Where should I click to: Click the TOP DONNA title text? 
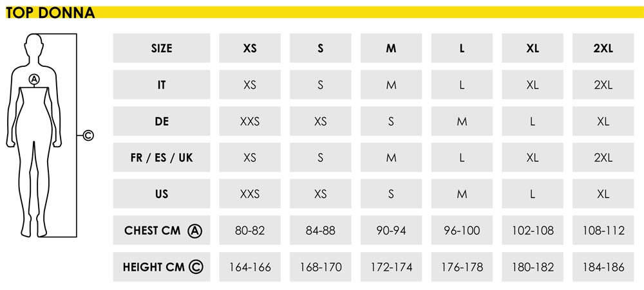pyautogui.click(x=50, y=12)
